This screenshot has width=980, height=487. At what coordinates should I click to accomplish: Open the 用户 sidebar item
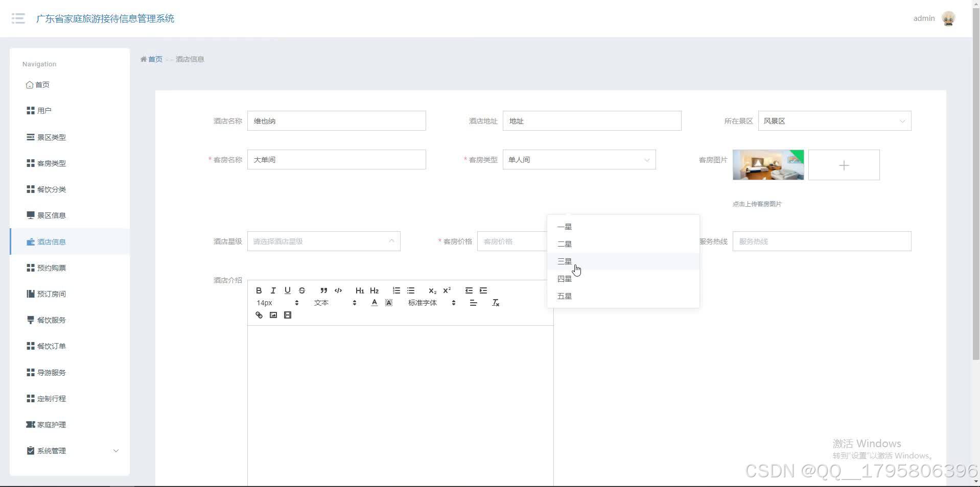click(69, 111)
